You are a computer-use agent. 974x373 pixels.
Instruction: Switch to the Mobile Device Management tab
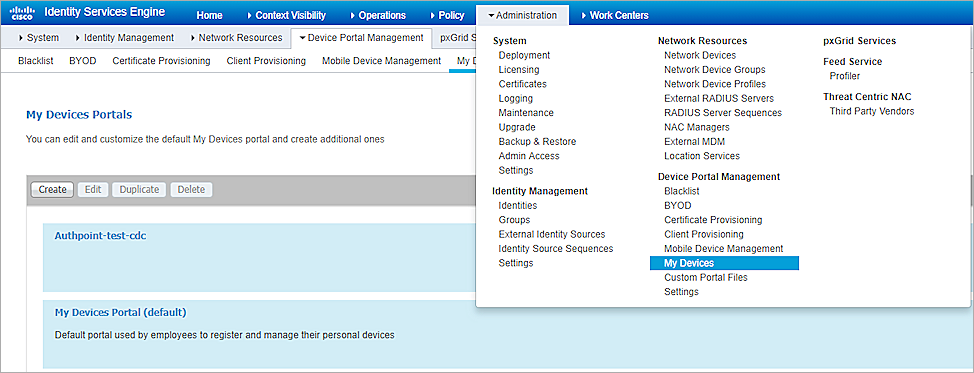[x=381, y=61]
